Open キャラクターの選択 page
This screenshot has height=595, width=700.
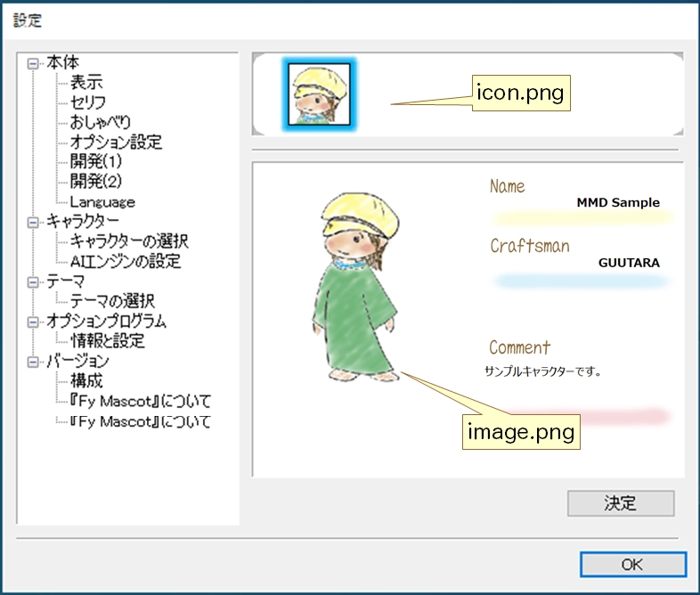coord(129,242)
